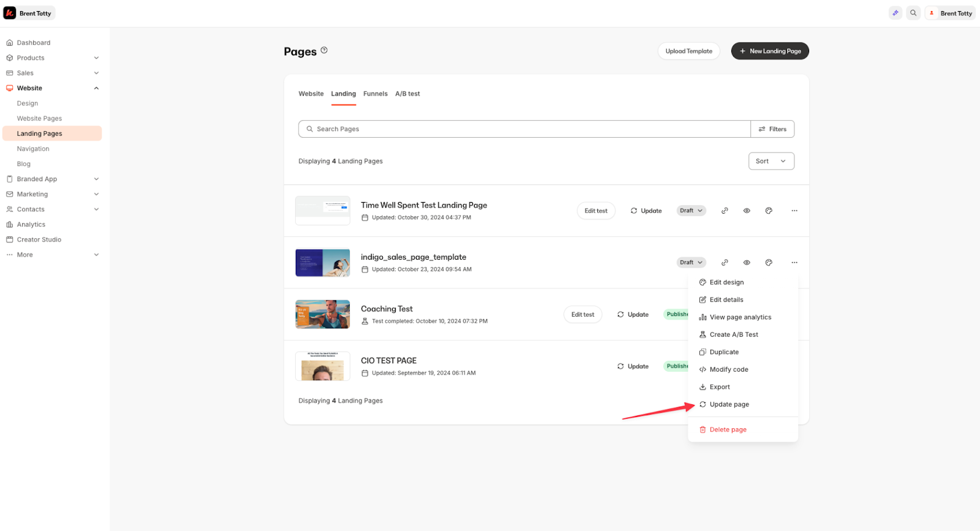Open the global search magnifier icon
This screenshot has height=531, width=980.
pyautogui.click(x=913, y=13)
